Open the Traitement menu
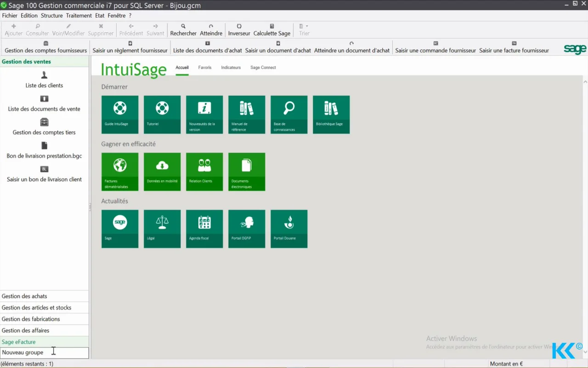The height and width of the screenshot is (368, 588). tap(79, 16)
